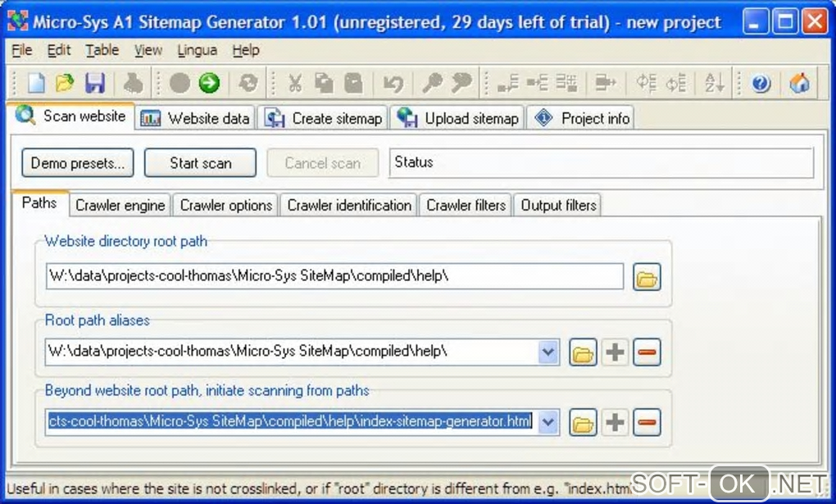
Task: Expand the Root path aliases dropdown
Action: pyautogui.click(x=548, y=352)
